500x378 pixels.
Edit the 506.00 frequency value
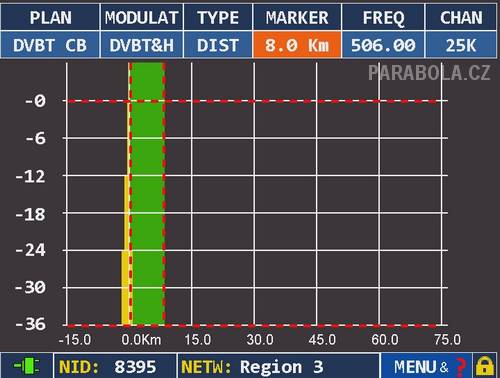point(383,45)
